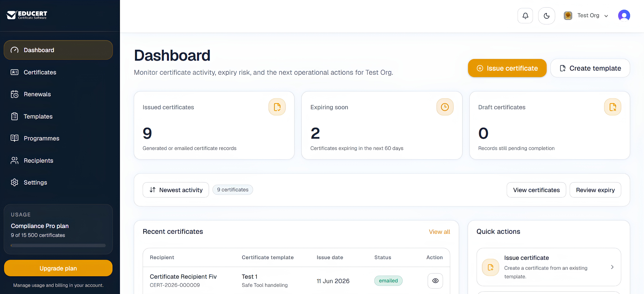Click the Issue certificate quick action title
Viewport: 644px width, 294px height.
pyautogui.click(x=526, y=258)
